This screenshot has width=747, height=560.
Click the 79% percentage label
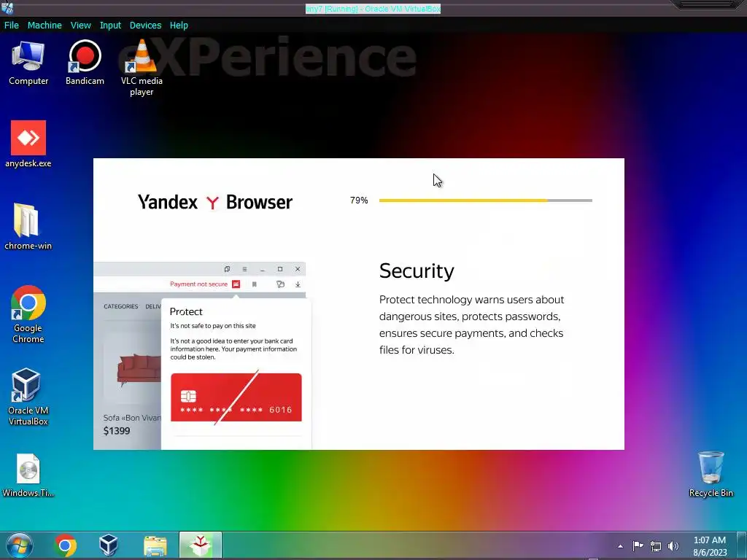pyautogui.click(x=359, y=201)
